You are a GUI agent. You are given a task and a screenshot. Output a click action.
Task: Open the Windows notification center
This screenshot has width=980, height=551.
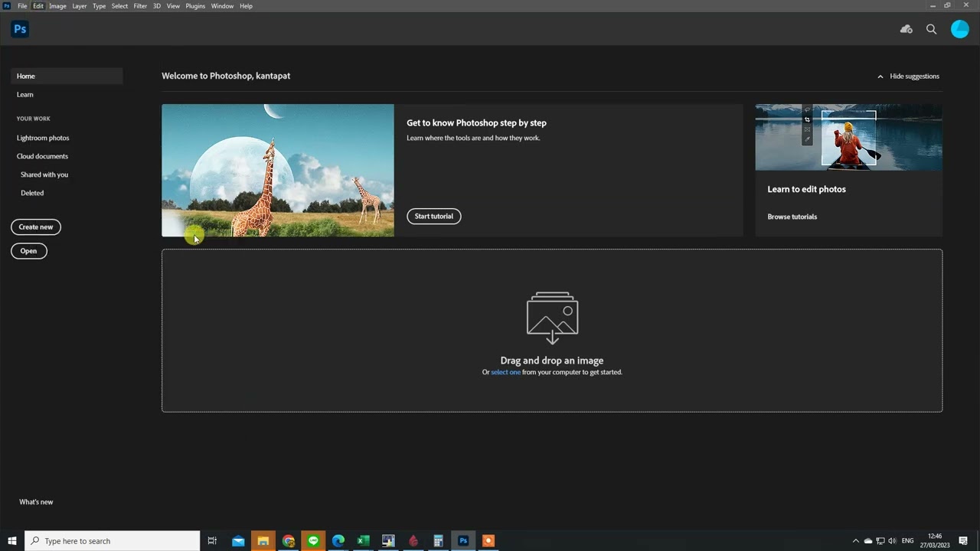963,541
